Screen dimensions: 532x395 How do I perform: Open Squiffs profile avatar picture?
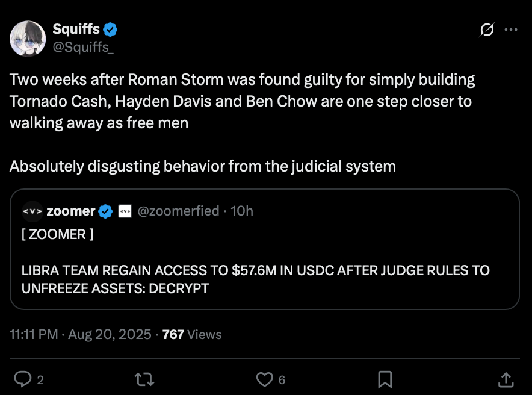tap(28, 39)
